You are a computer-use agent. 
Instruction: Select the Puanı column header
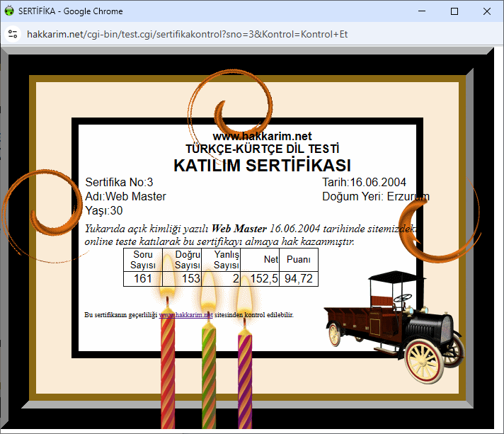tap(298, 260)
